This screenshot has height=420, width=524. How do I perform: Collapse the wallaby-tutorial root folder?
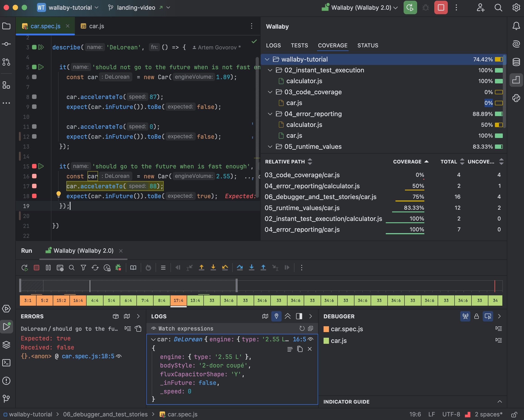tap(267, 59)
